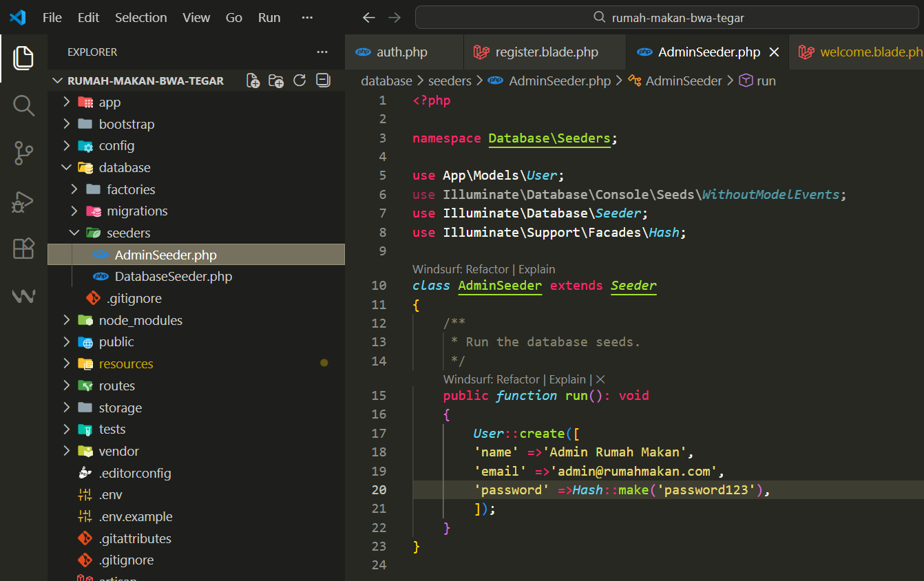The height and width of the screenshot is (581, 924).
Task: Collapse all folders in Explorer
Action: (322, 81)
